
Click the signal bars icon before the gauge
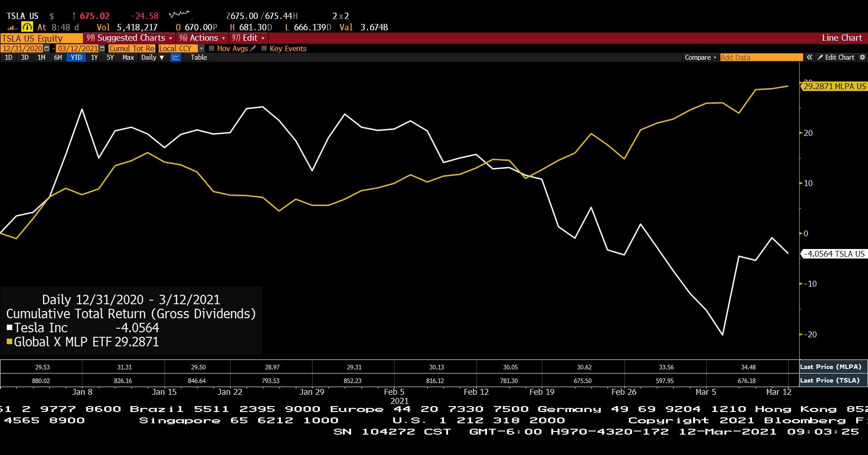click(13, 28)
